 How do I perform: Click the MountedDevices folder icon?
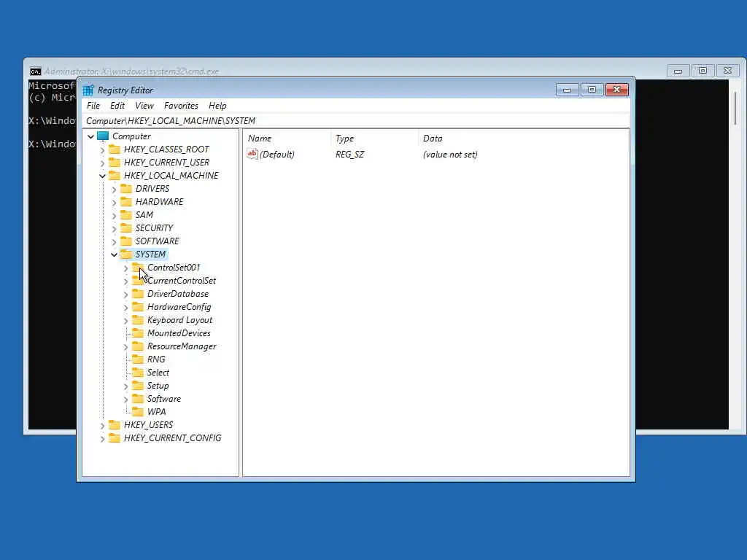tap(138, 332)
